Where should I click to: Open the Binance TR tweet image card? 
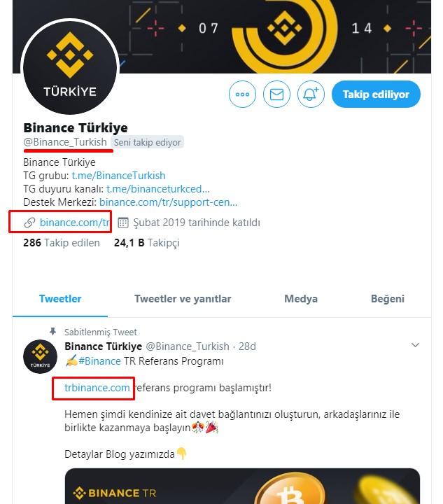pyautogui.click(x=242, y=486)
